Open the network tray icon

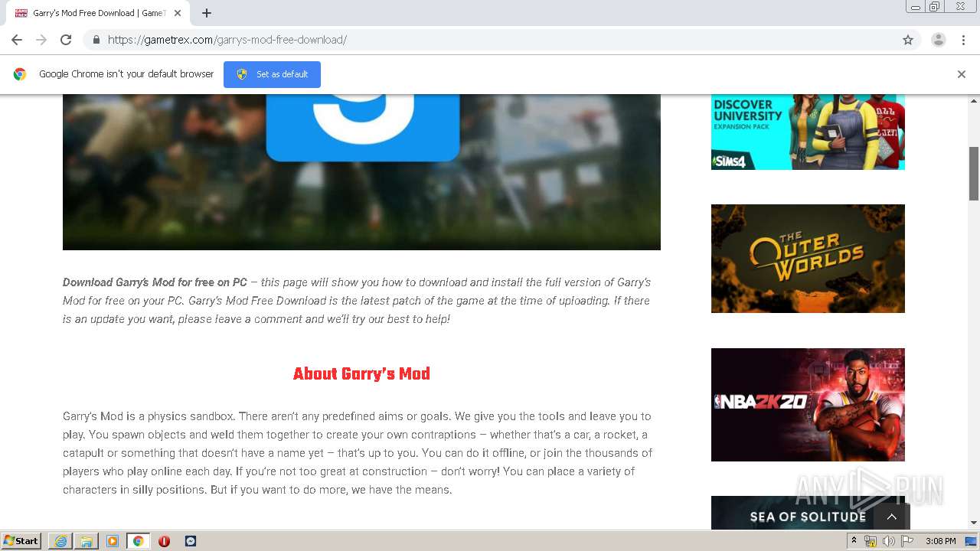[x=871, y=541]
